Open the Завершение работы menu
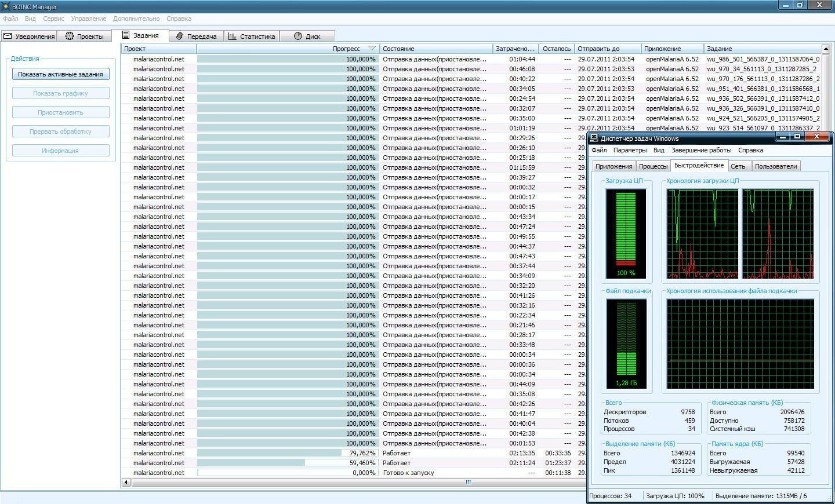This screenshot has width=835, height=504. (701, 150)
